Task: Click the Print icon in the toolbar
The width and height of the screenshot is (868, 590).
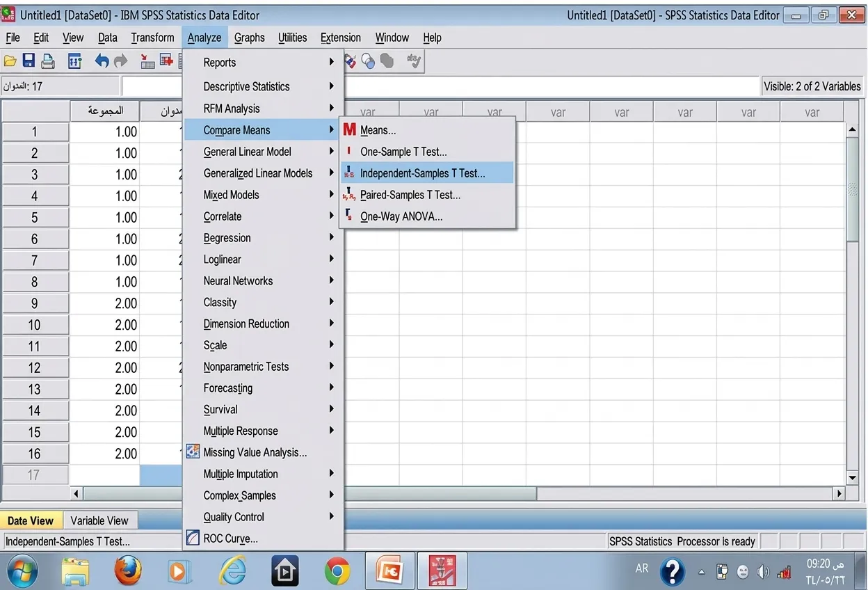Action: pos(48,61)
